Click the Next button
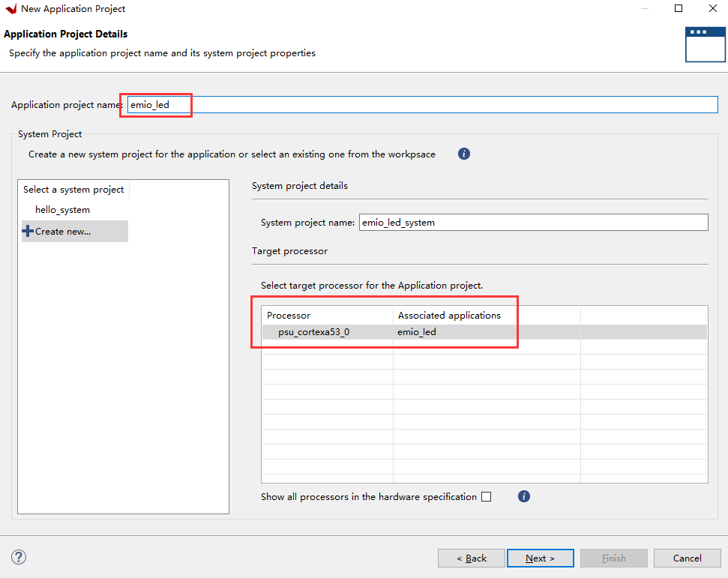 pos(540,558)
